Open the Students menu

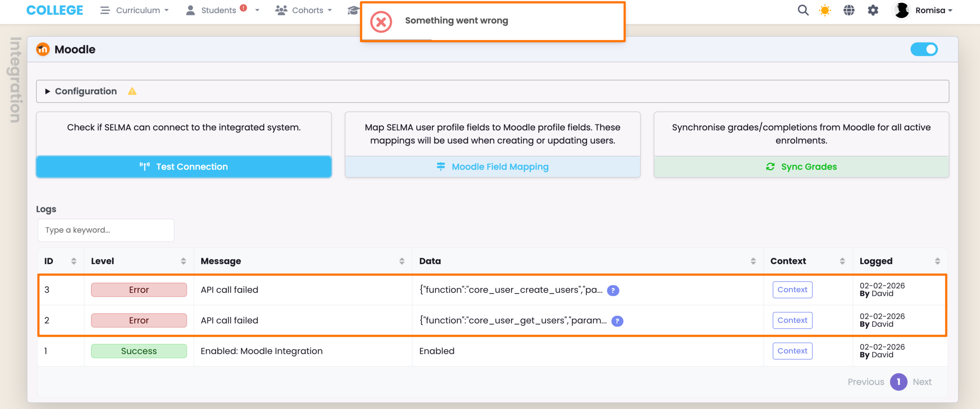pos(218,10)
